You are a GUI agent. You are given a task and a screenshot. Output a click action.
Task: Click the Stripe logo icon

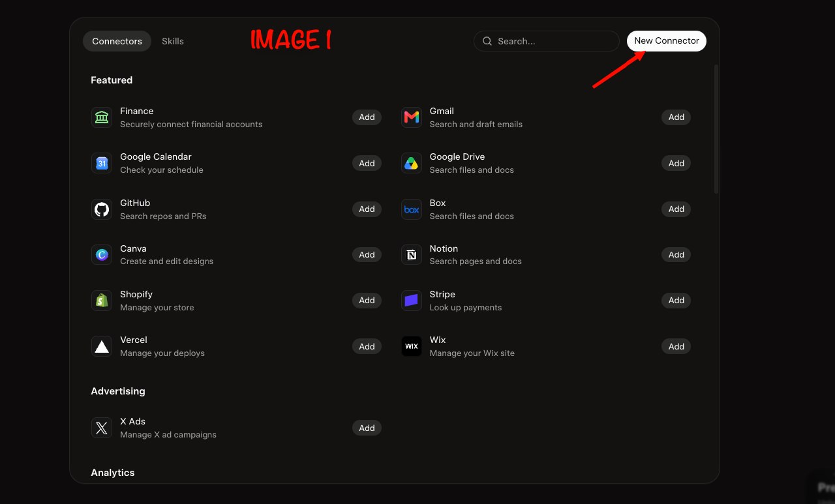pos(412,301)
